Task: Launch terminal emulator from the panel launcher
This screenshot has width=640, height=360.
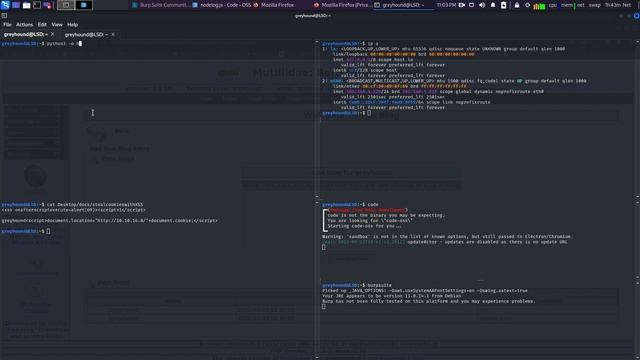Action: point(37,5)
